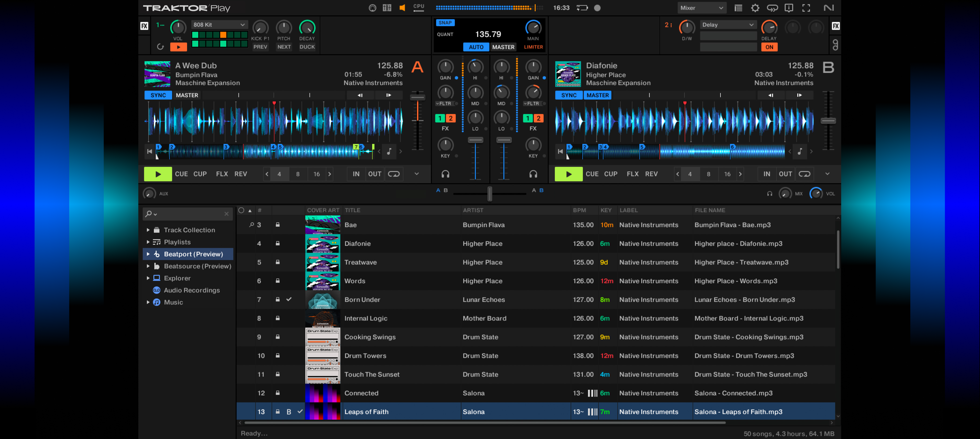This screenshot has height=439, width=980.
Task: Click deck A loop activate icon
Action: point(393,174)
